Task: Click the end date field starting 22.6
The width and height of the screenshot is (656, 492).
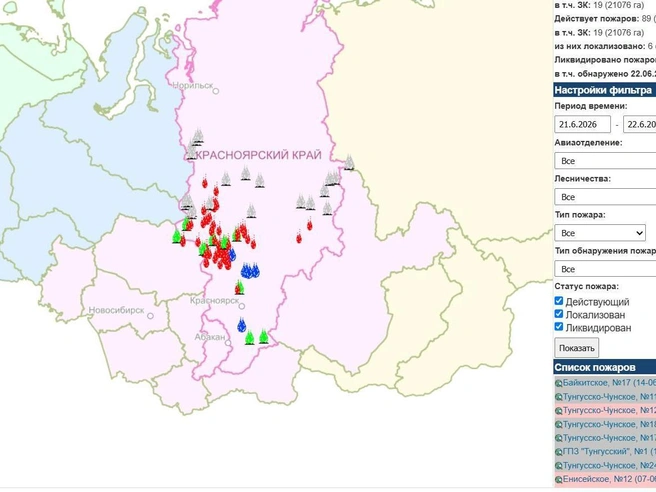Action: 640,125
